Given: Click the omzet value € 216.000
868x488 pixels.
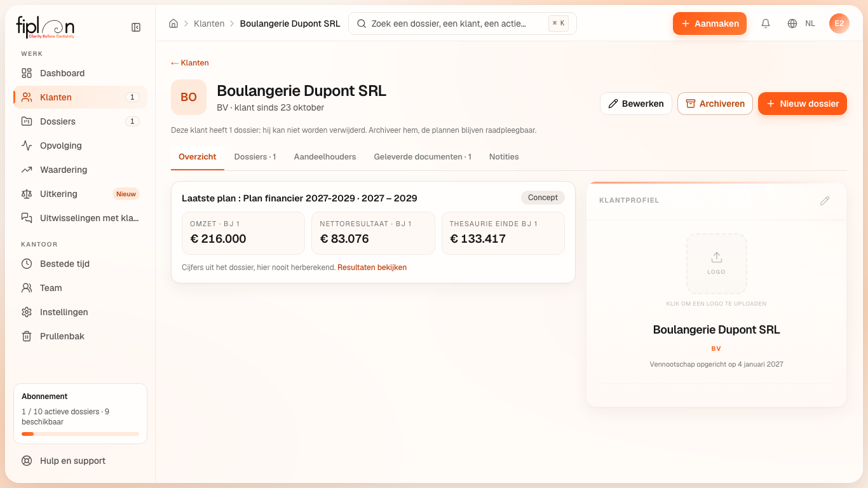Looking at the screenshot, I should [219, 239].
